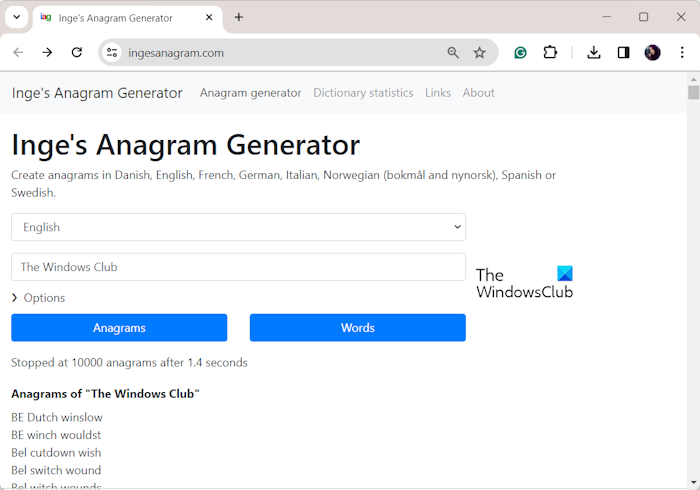The width and height of the screenshot is (700, 490).
Task: Click the The Windows Club text field
Action: (238, 267)
